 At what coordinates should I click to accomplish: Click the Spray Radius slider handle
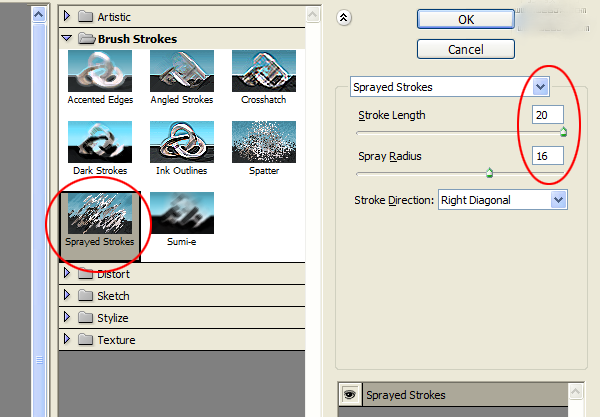coord(489,173)
